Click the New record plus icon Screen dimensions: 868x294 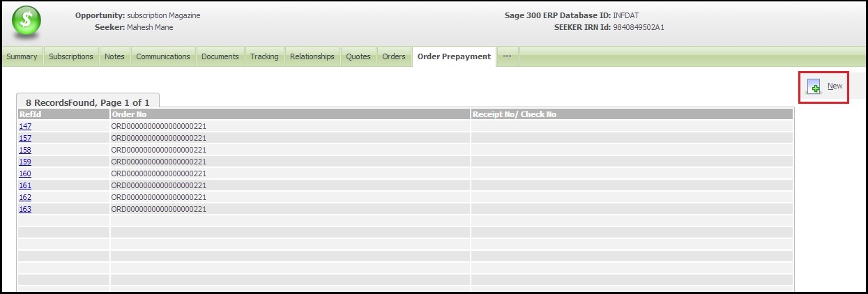[814, 86]
